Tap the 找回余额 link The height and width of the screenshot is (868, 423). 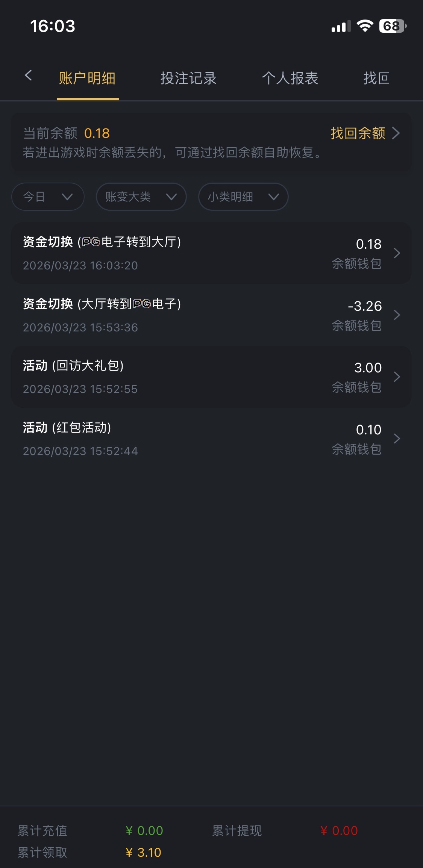(358, 133)
